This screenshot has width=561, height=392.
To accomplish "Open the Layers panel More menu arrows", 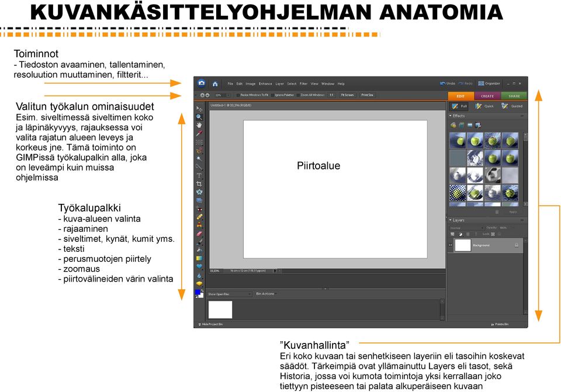I will pyautogui.click(x=522, y=220).
